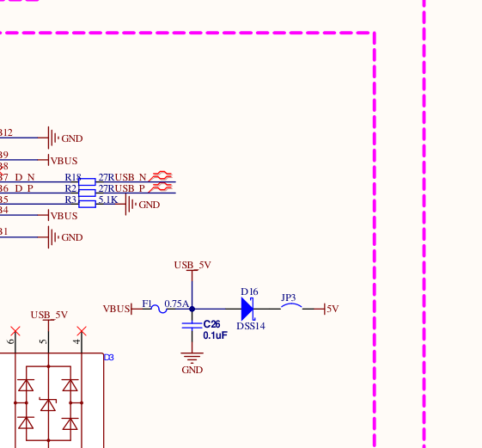
Task: Select the 0.75A fuse rating text
Action: tap(176, 304)
